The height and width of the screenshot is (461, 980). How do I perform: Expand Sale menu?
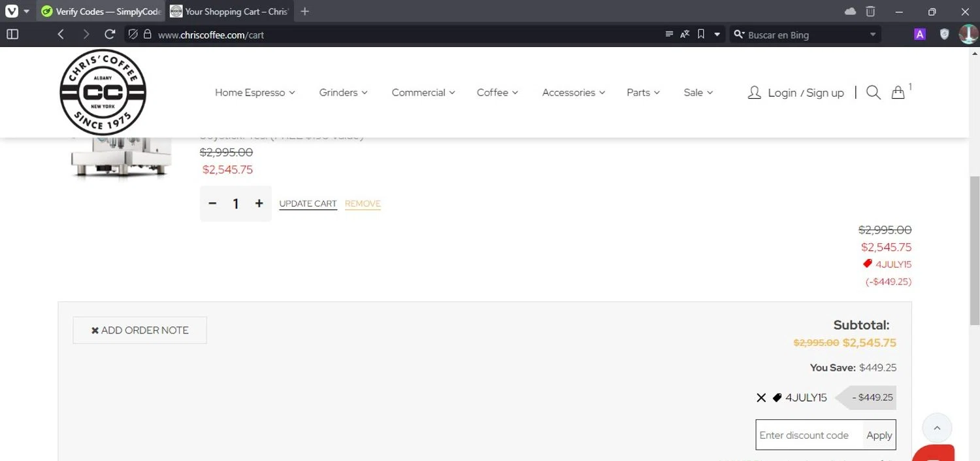698,92
